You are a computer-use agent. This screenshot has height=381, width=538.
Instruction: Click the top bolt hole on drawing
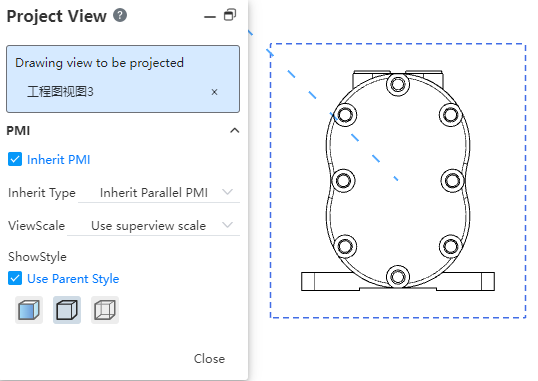pos(398,84)
